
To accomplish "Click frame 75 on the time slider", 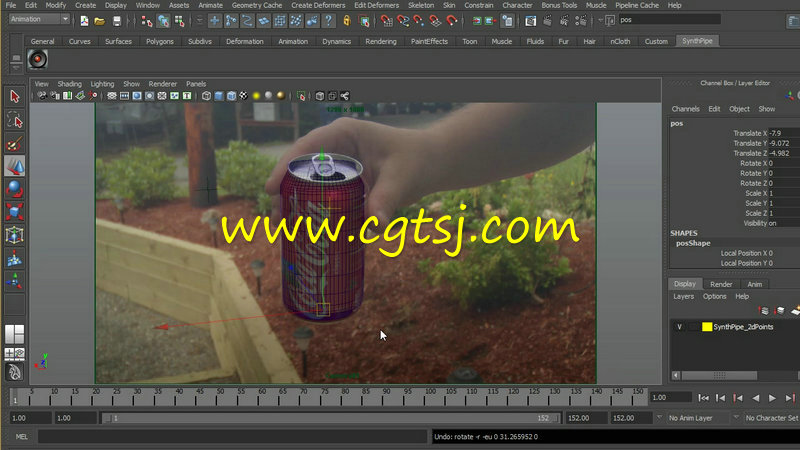I will tap(324, 397).
